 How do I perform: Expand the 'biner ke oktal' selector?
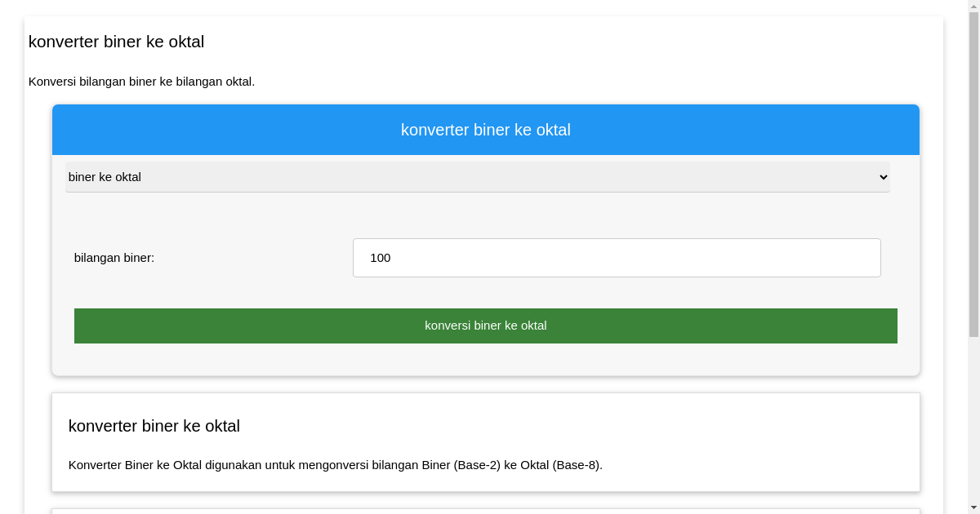477,177
